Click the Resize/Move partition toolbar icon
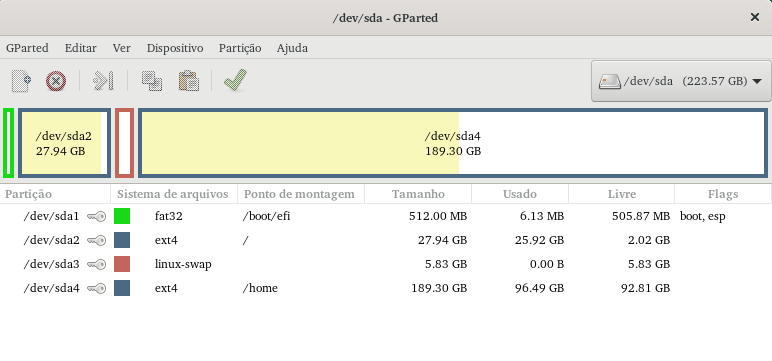The image size is (772, 361). 103,81
